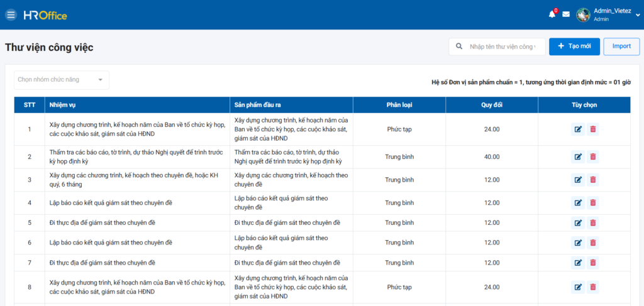Delete task in row 3

click(x=593, y=180)
